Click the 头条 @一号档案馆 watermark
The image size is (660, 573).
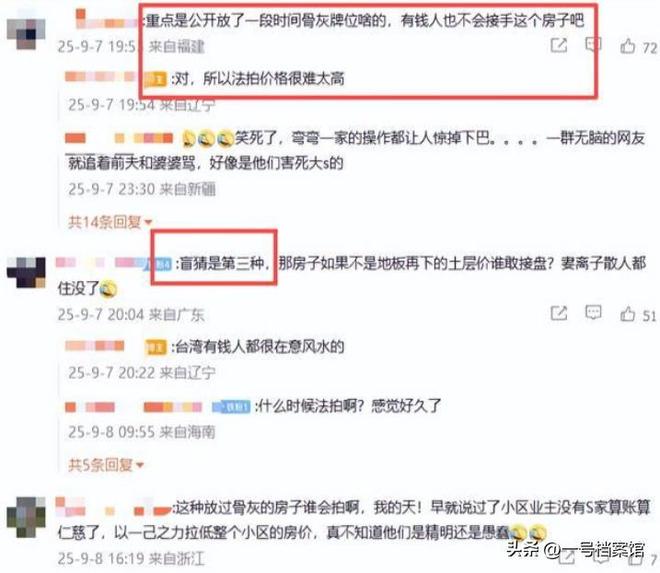[x=575, y=550]
